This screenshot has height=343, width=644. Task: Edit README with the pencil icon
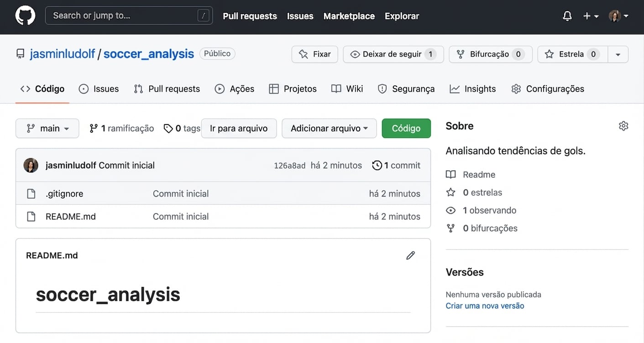[x=411, y=255]
